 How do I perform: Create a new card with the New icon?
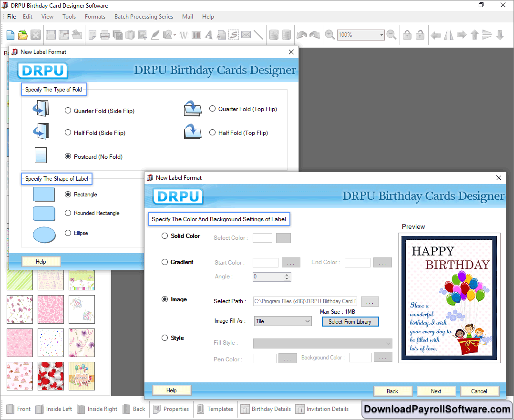pyautogui.click(x=10, y=35)
